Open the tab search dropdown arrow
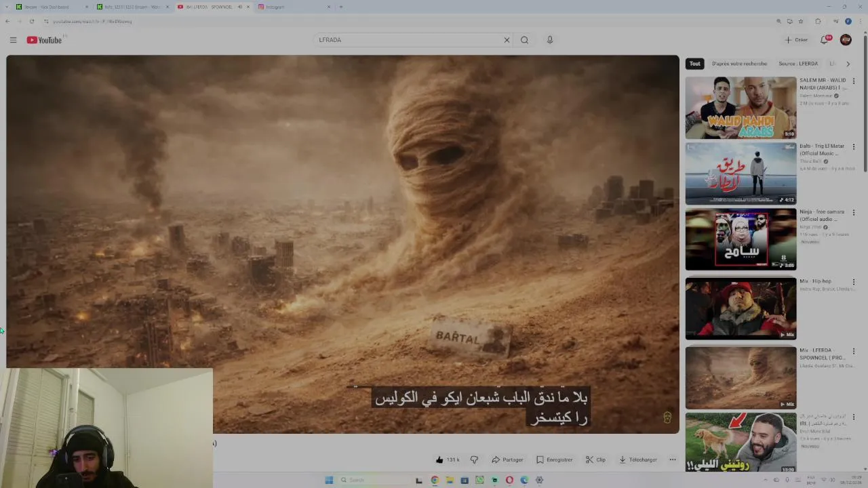This screenshot has width=868, height=488. click(x=7, y=7)
